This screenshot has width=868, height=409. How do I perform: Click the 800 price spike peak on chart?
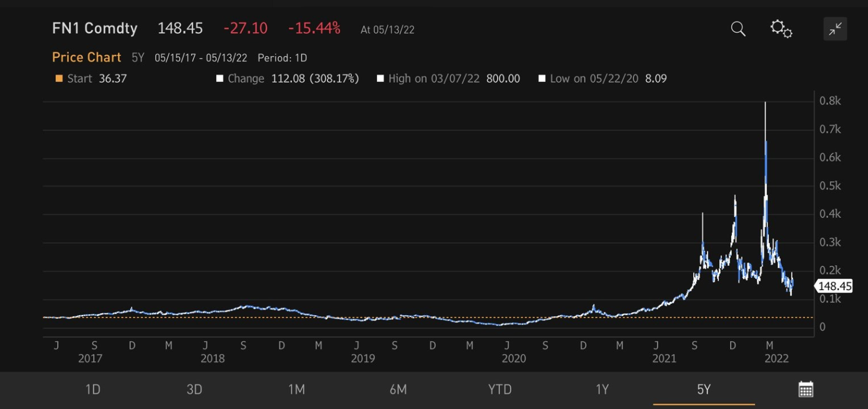pyautogui.click(x=765, y=103)
